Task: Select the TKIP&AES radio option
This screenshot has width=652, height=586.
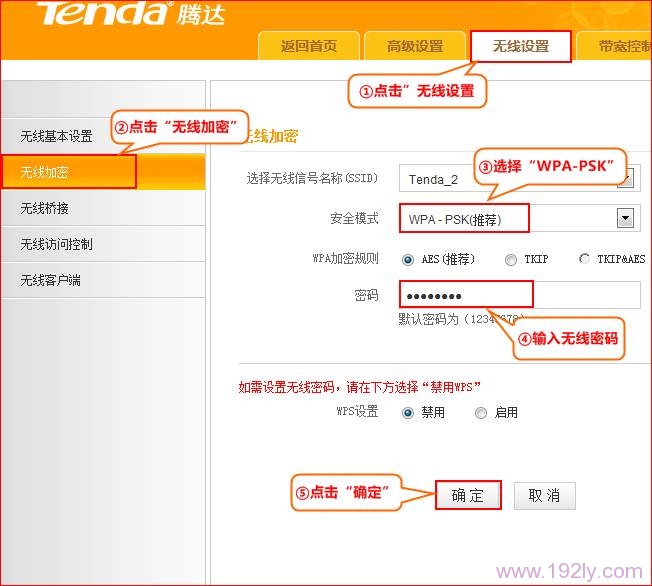Action: point(584,259)
